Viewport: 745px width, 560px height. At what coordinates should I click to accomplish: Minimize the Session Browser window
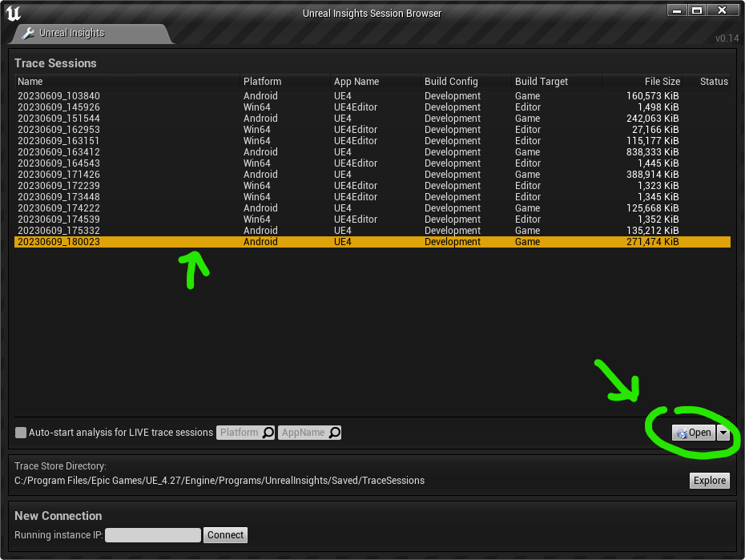tap(677, 10)
